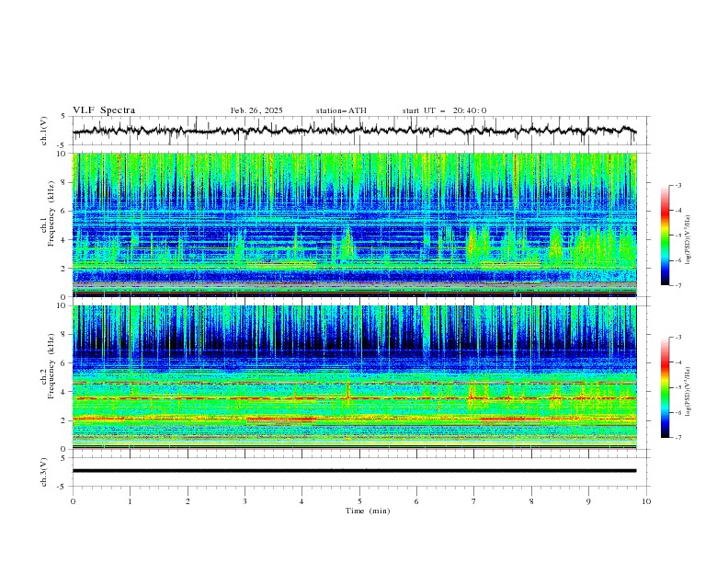Click inside the ch.2 spectrogram panel
728x563 pixels.
tap(355, 377)
